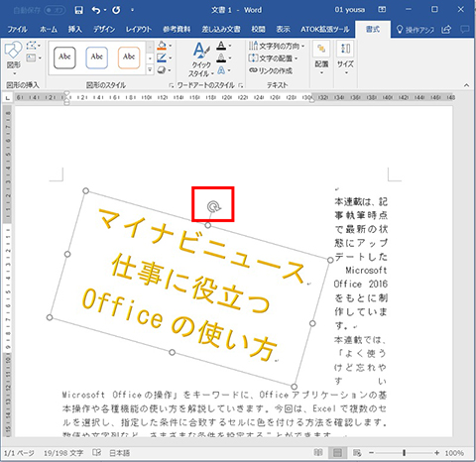Select the 書式 tab
Image resolution: width=476 pixels, height=462 pixels.
click(373, 30)
